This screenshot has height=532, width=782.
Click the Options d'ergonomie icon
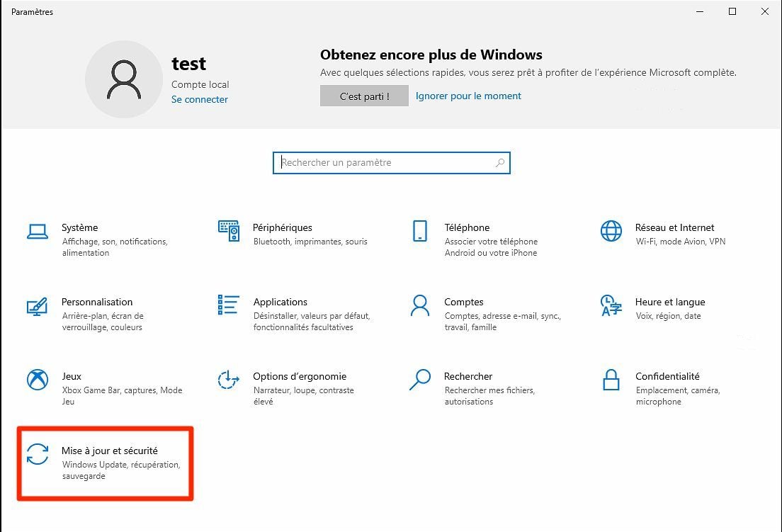[x=228, y=380]
